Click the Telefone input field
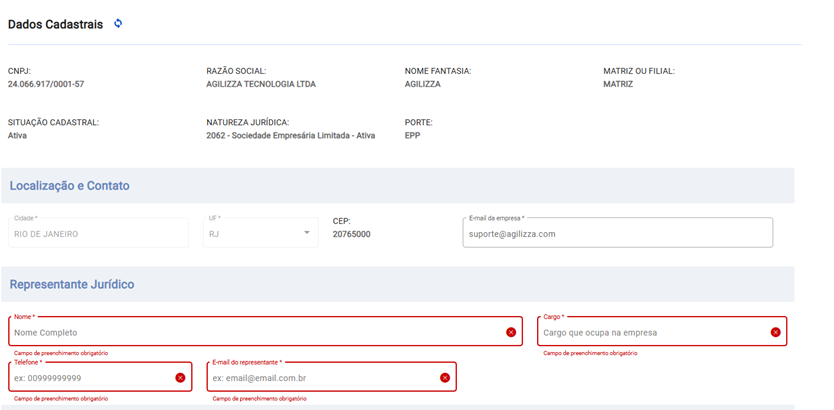Image resolution: width=834 pixels, height=410 pixels. coord(90,378)
